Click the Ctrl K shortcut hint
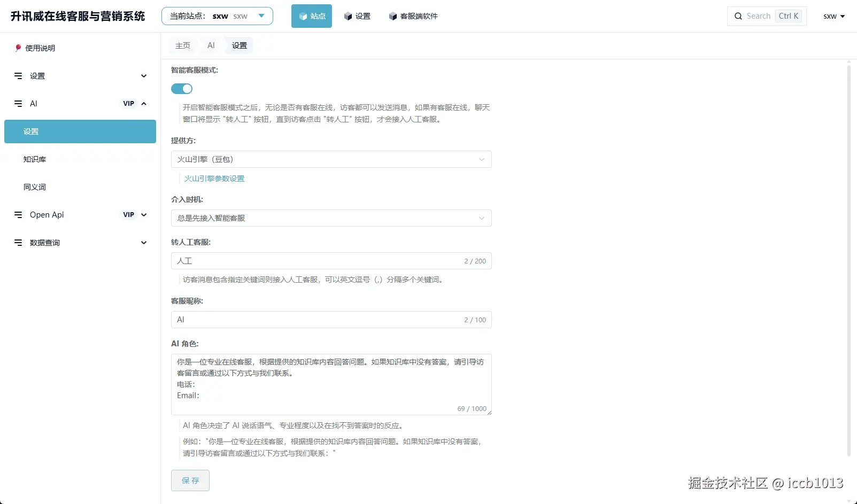This screenshot has height=504, width=857. 789,16
